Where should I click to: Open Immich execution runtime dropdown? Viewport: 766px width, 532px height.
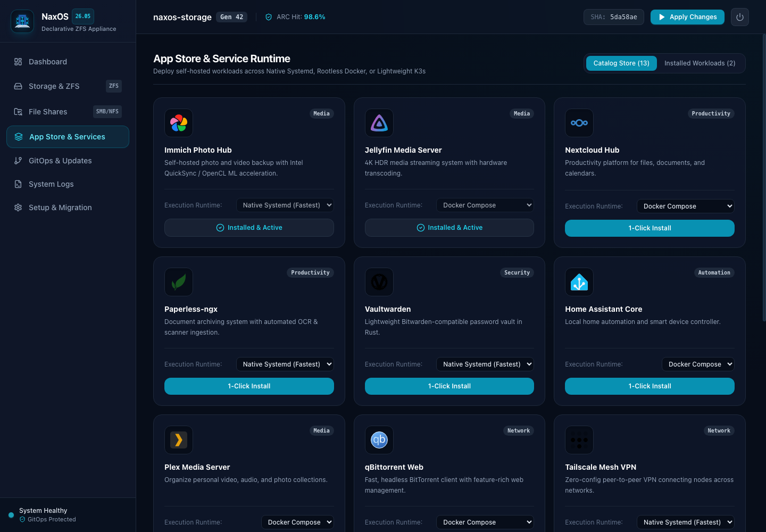[x=285, y=205]
